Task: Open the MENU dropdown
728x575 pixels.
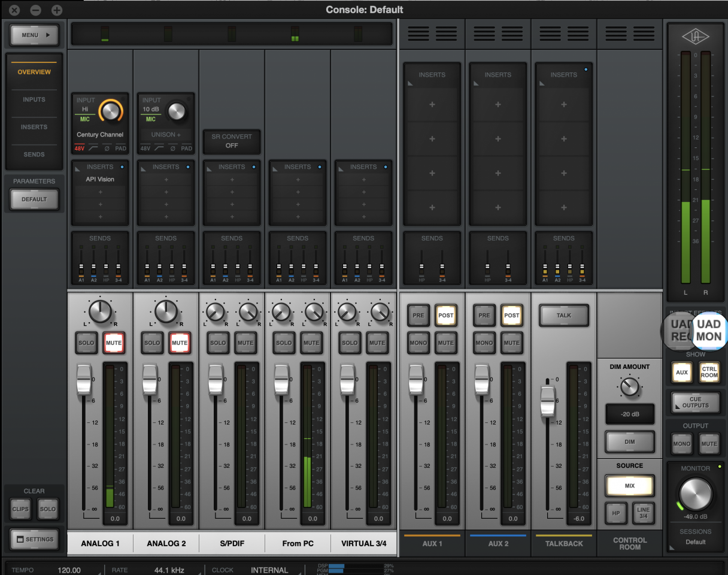Action: coord(34,35)
